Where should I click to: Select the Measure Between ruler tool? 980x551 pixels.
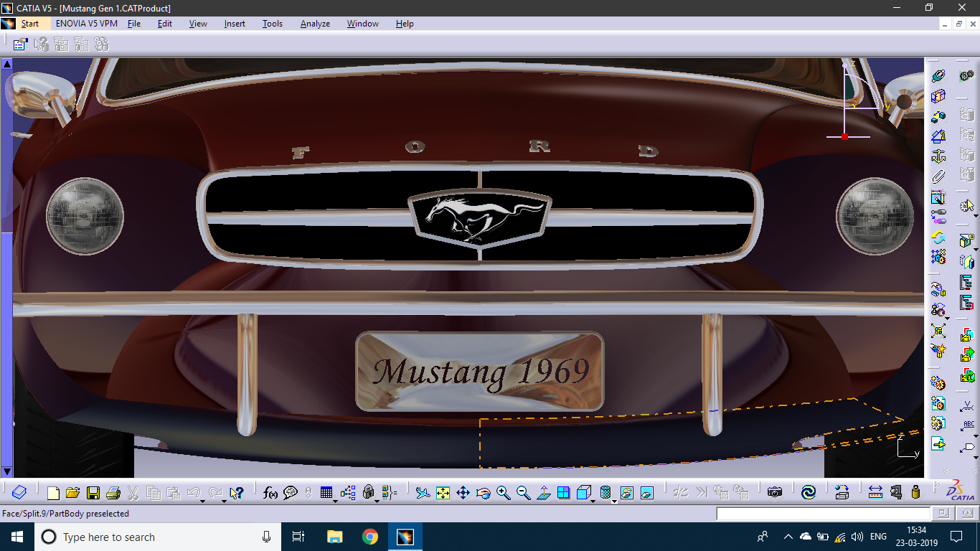pyautogui.click(x=875, y=493)
